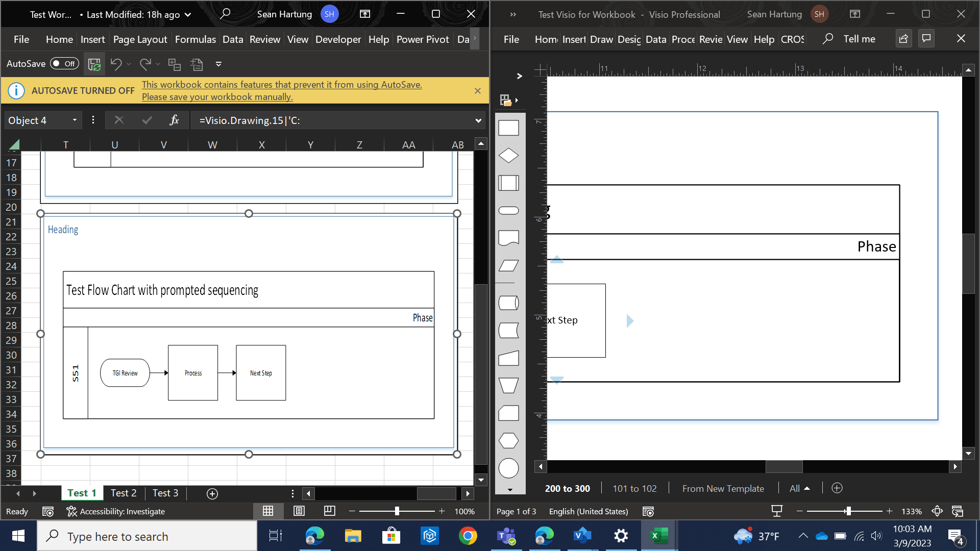Select the Subprocess shape in Visio stencil
Image resolution: width=980 pixels, height=551 pixels.
coord(508,183)
